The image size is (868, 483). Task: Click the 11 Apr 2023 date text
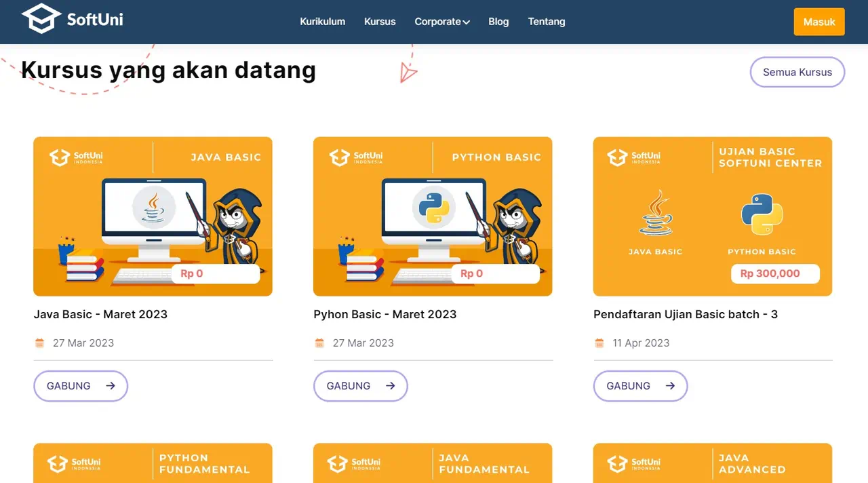[x=641, y=343]
